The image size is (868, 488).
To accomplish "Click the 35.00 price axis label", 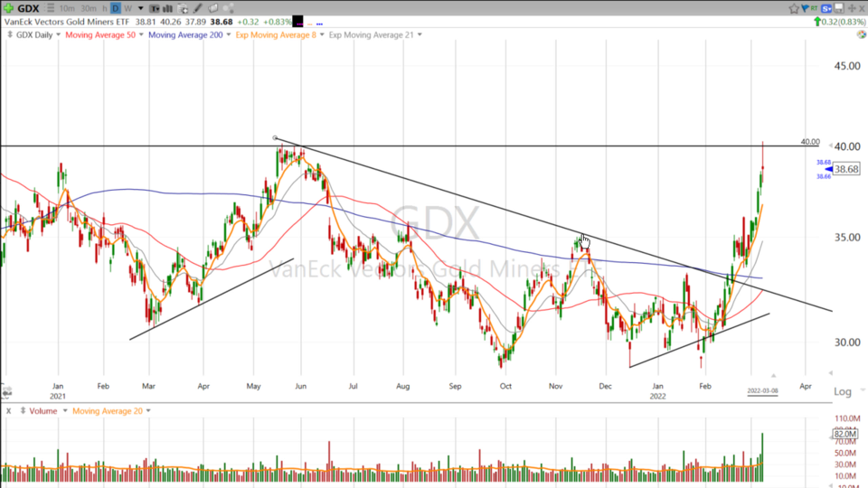I will tap(847, 238).
